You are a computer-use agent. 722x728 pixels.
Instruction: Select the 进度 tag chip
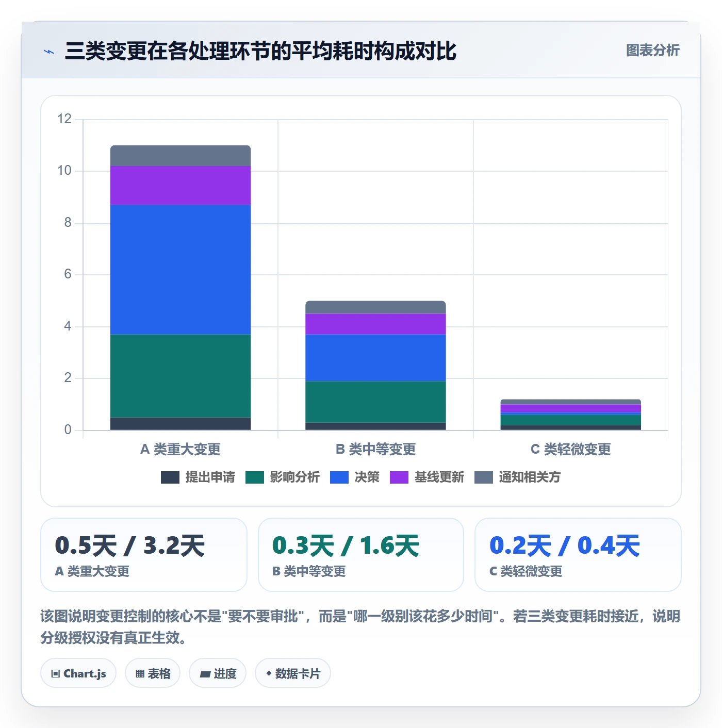(218, 673)
